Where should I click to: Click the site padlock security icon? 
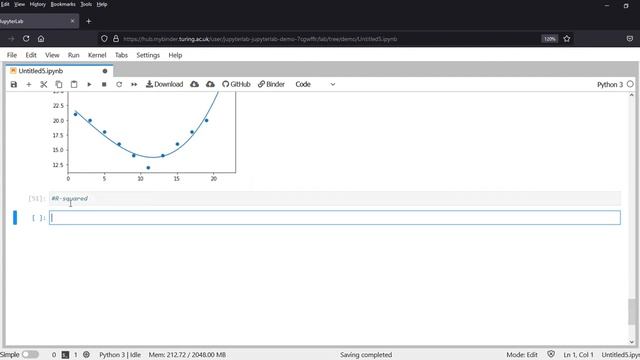click(x=116, y=39)
